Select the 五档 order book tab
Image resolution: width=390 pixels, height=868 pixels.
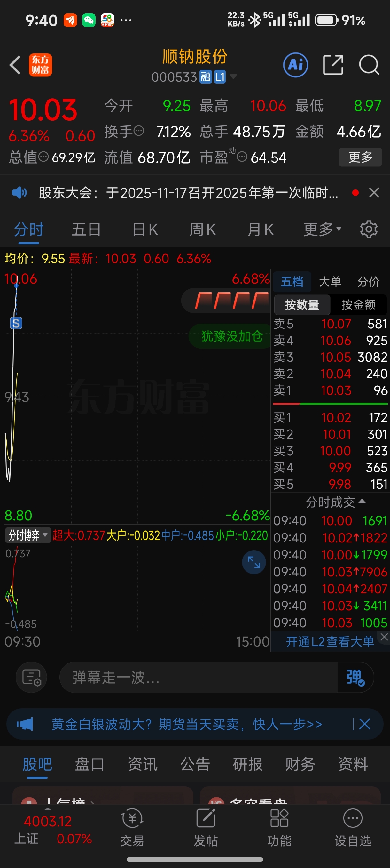click(292, 282)
